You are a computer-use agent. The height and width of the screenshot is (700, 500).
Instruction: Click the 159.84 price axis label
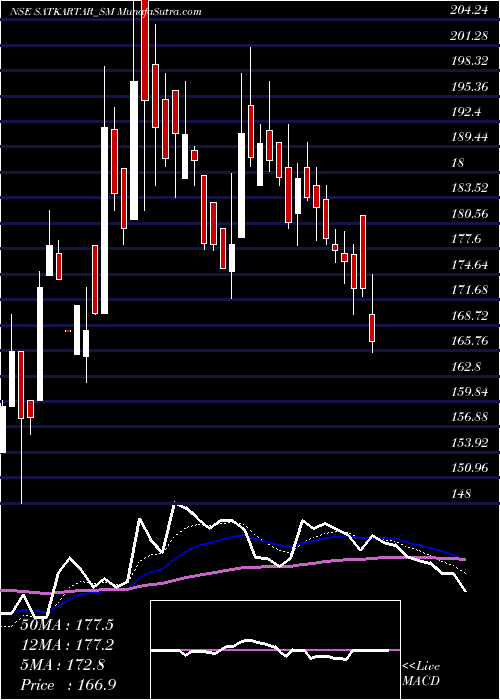(469, 392)
